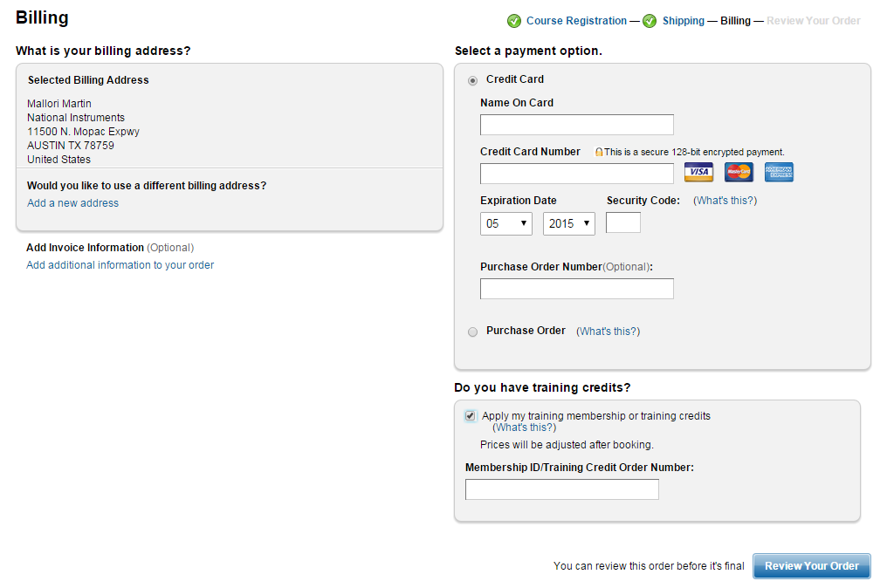This screenshot has height=588, width=887.
Task: Open the expiration year dropdown
Action: (x=568, y=224)
